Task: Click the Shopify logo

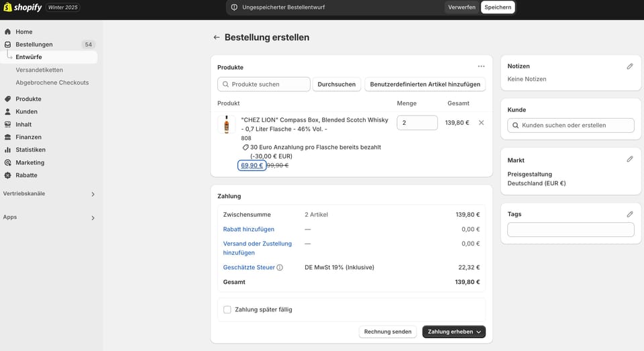Action: click(x=23, y=7)
